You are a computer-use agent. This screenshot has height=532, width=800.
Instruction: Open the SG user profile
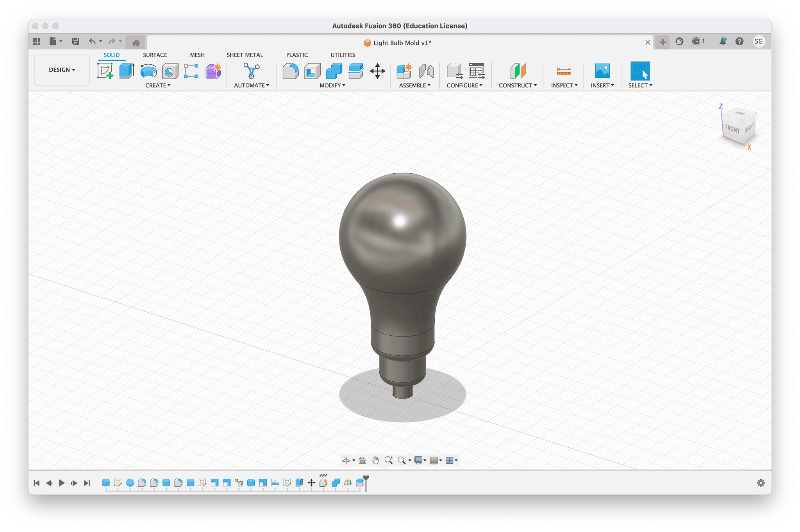(759, 41)
